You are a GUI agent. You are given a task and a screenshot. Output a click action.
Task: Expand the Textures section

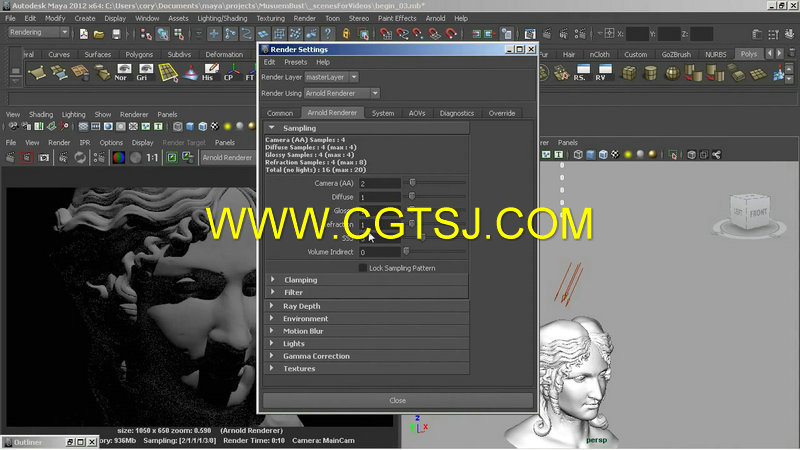click(x=271, y=368)
